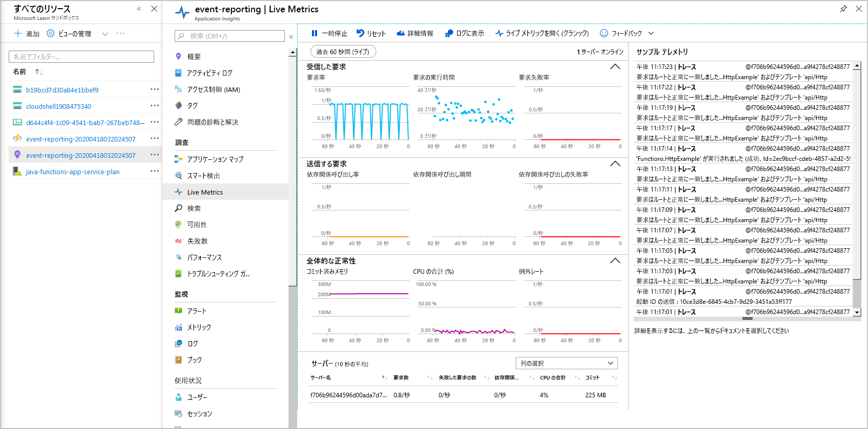
Task: Open ellipsis menu for b19bcd7d30a84e1bbef9
Action: [x=155, y=89]
